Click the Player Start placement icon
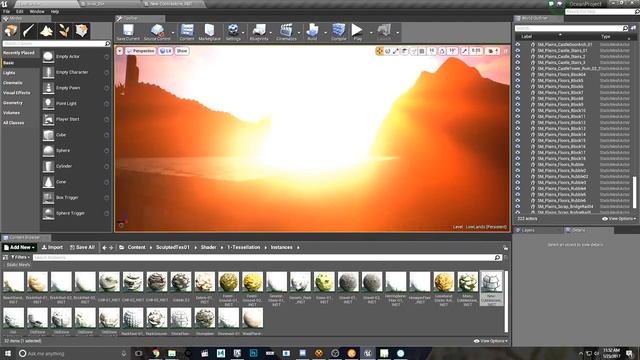This screenshot has width=640, height=360. coord(48,119)
